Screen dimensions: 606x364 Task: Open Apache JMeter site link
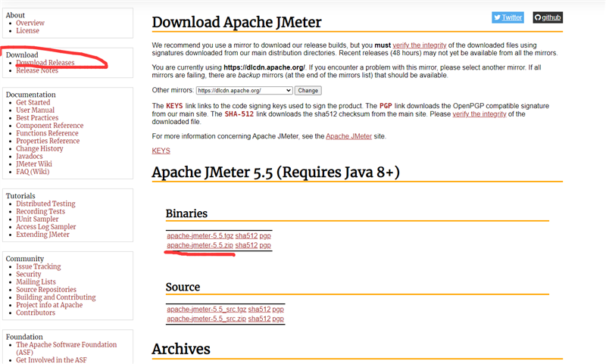coord(348,136)
